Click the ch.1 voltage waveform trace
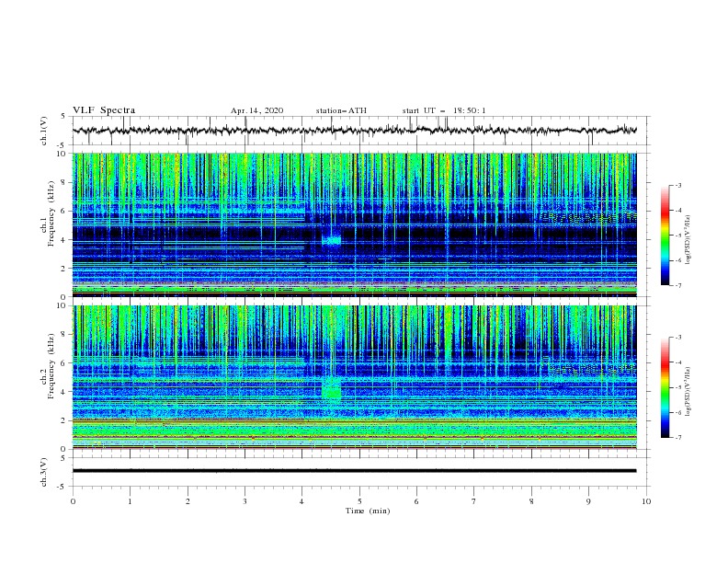 (x=354, y=131)
